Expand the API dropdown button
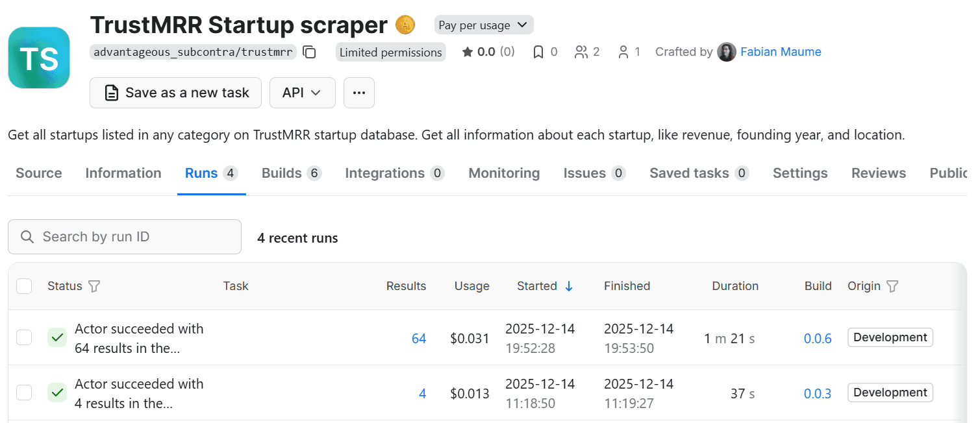 click(303, 93)
